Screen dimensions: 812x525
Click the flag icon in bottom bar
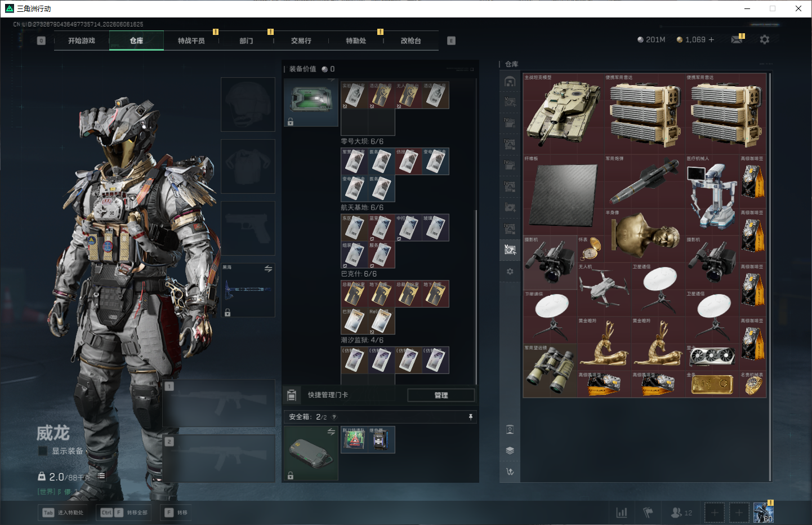[x=648, y=513]
